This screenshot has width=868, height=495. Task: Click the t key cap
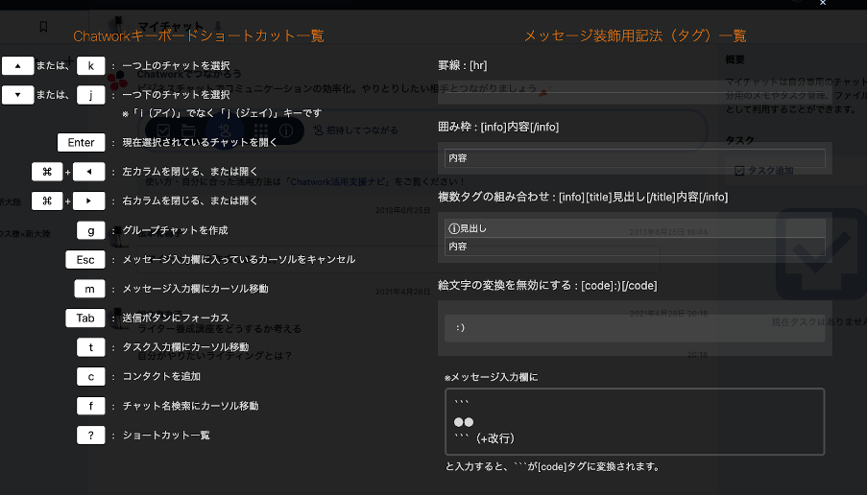tap(91, 347)
